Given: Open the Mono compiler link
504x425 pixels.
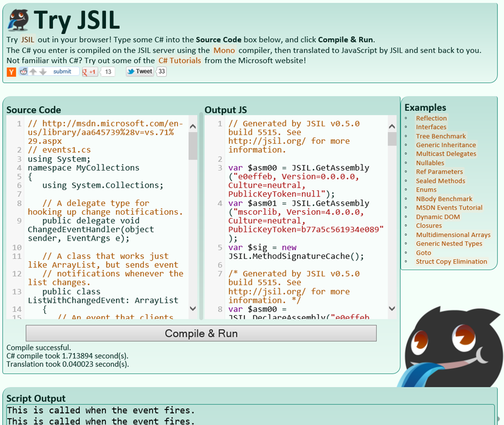Looking at the screenshot, I should [224, 50].
